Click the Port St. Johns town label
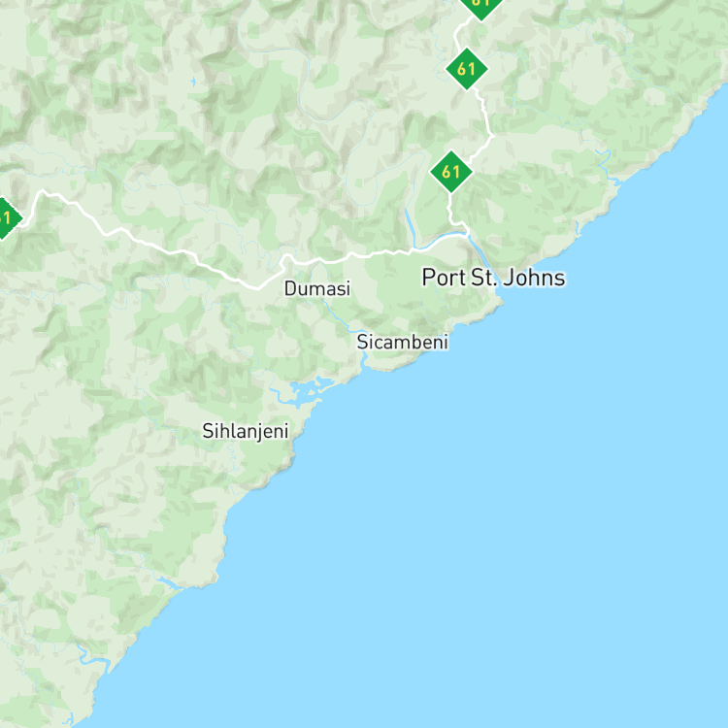728x728 pixels. point(493,278)
